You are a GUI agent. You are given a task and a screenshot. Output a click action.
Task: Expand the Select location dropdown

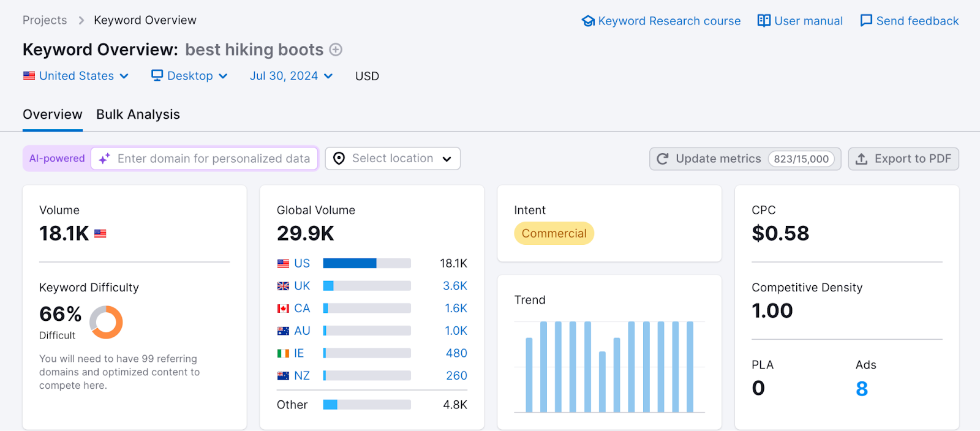click(x=393, y=159)
